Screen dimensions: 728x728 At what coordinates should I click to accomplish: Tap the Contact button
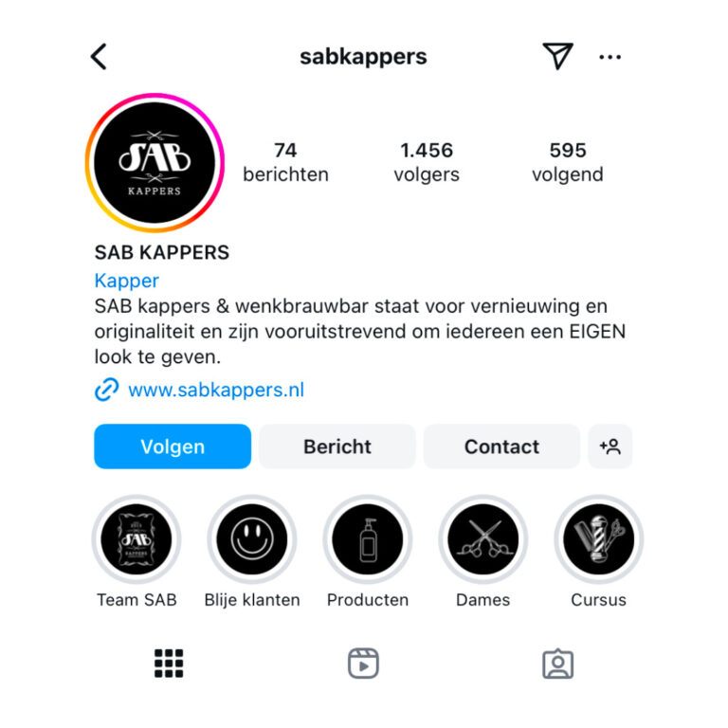tap(501, 446)
